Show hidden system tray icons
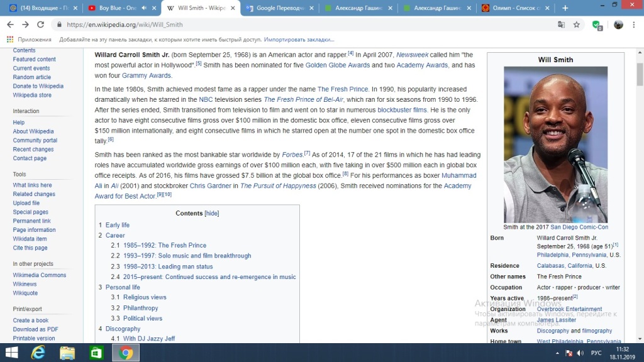 (557, 353)
